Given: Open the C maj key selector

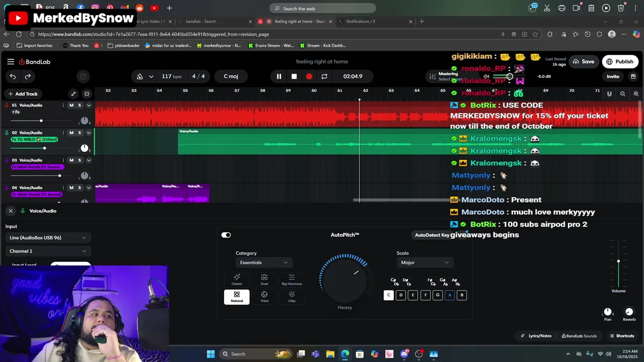Looking at the screenshot, I should [231, 76].
